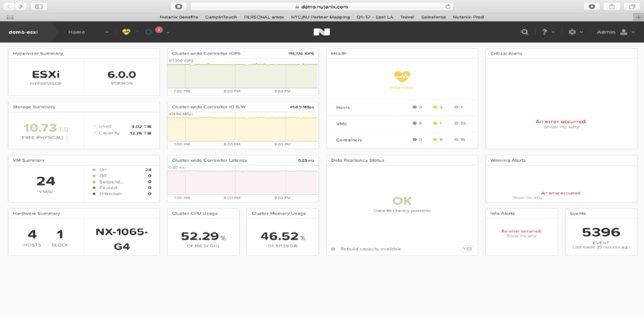Click the 24 VM(S) count
This screenshot has height=318, width=644.
click(x=45, y=181)
